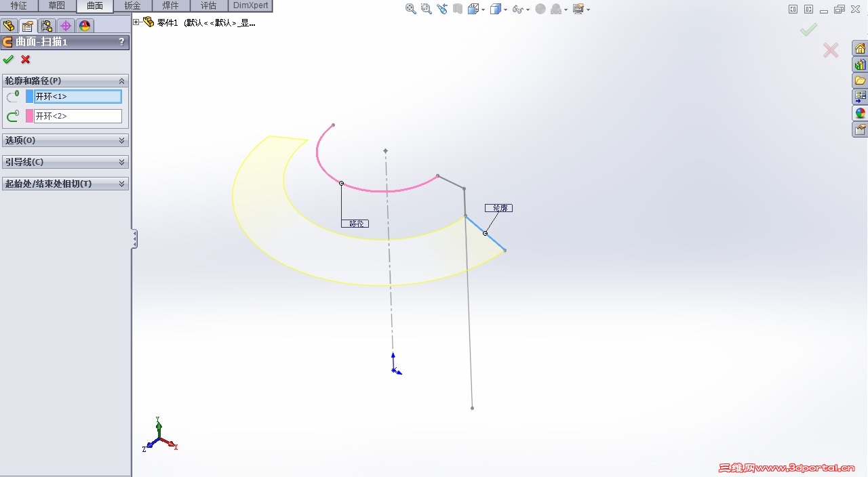Switch to the 草图 tab

[57, 5]
